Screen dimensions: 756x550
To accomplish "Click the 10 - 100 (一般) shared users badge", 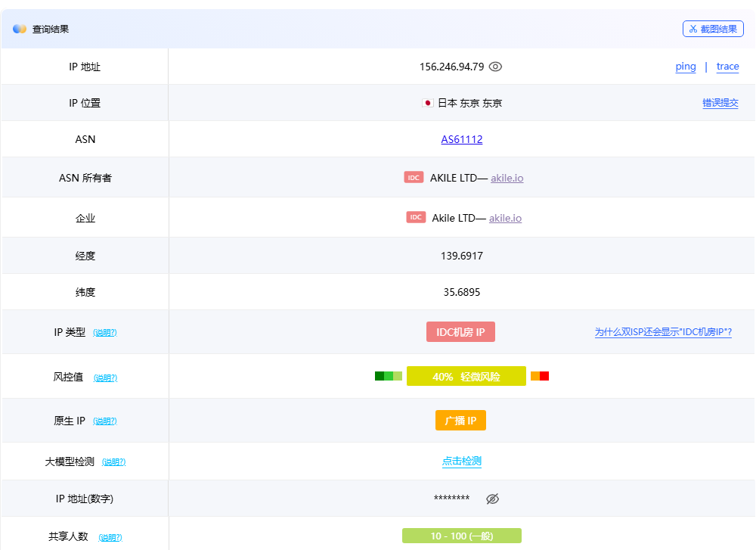I will tap(461, 536).
